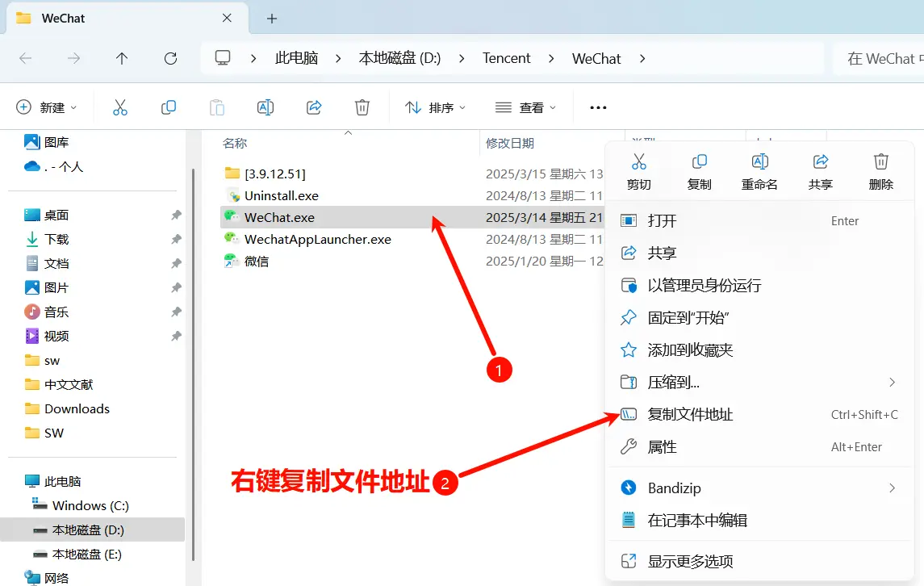The image size is (924, 586).
Task: Click 重命名 at the top of the context menu
Action: click(x=759, y=172)
